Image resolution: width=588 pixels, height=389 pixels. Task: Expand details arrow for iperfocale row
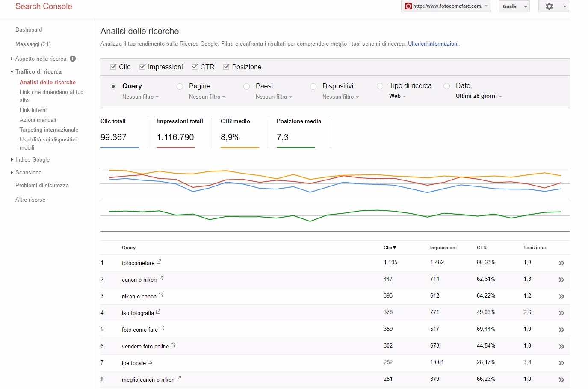click(x=561, y=363)
